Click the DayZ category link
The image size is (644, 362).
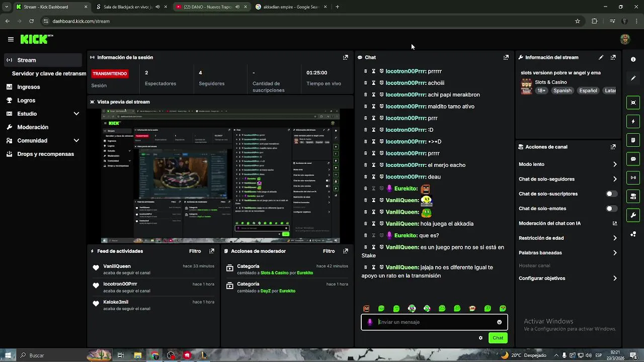[x=267, y=291]
